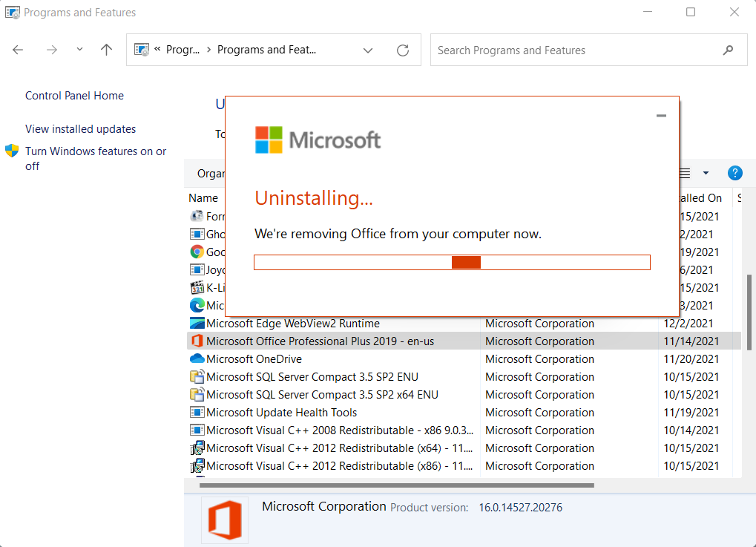
Task: Click the uninstall progress bar
Action: point(453,263)
